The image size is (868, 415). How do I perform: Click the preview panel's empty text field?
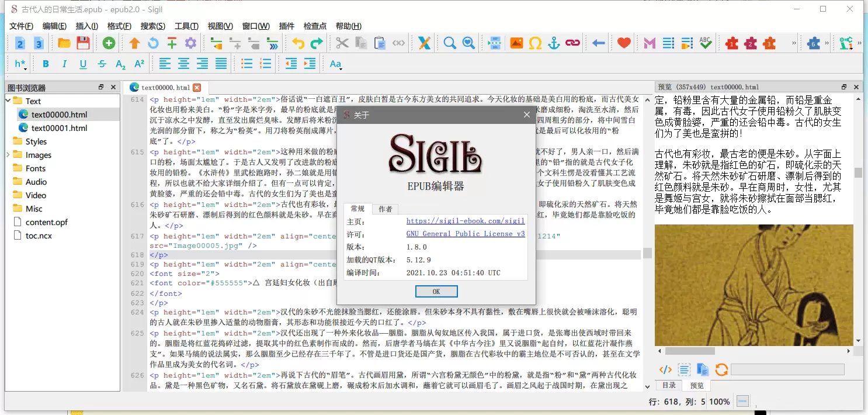[x=787, y=369]
